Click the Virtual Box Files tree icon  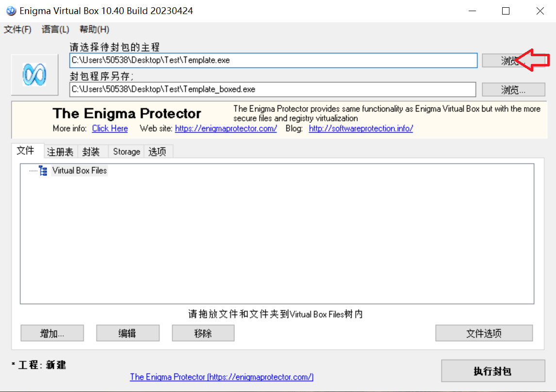point(43,171)
